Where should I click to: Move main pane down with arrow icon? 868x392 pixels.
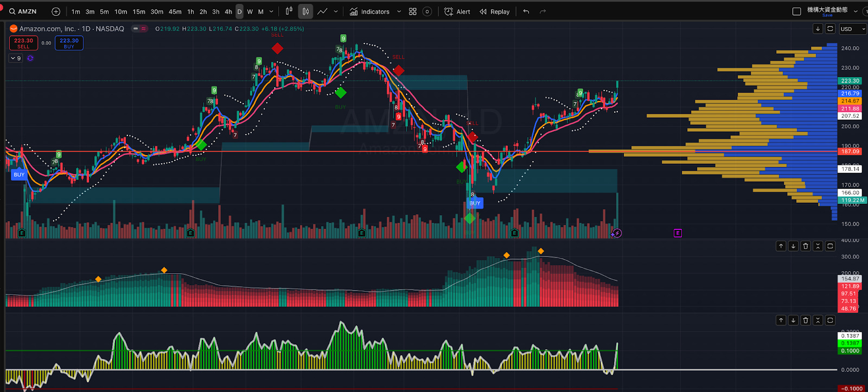click(818, 29)
